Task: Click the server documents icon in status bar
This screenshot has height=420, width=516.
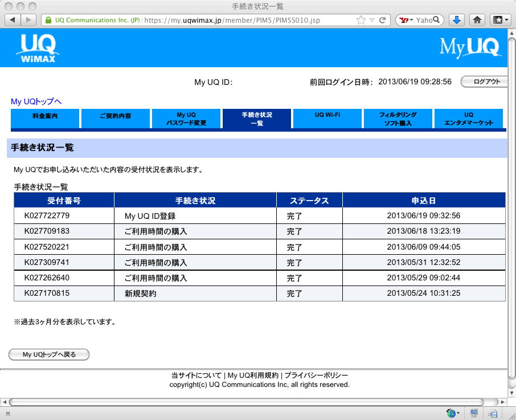Action: [493, 413]
